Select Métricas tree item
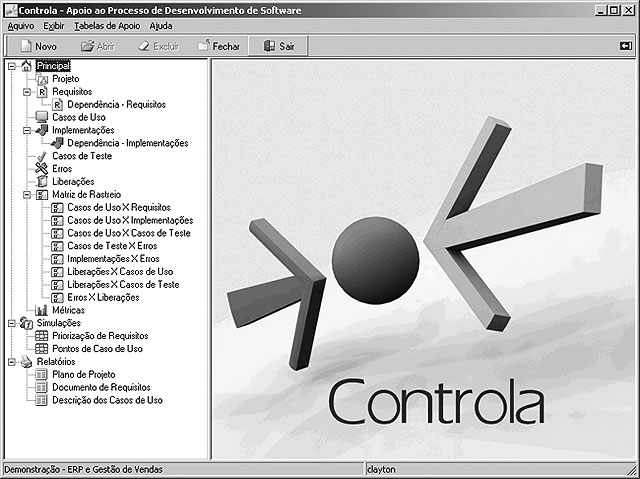 (69, 310)
